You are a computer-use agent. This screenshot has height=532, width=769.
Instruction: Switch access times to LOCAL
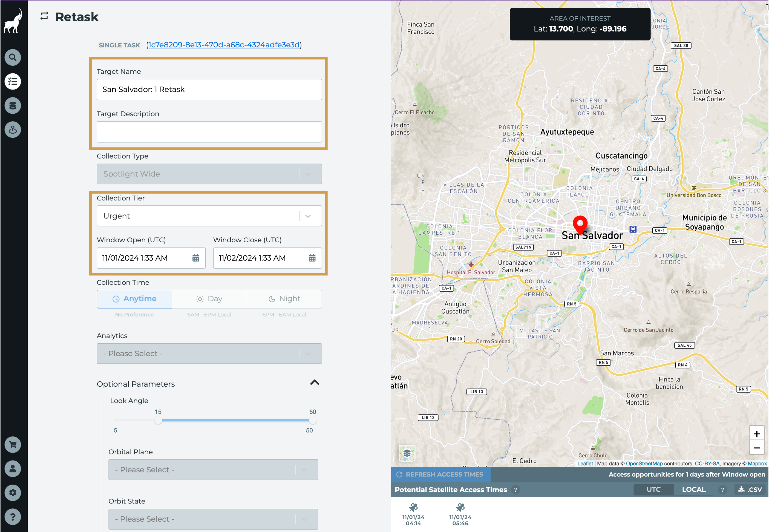[694, 489]
